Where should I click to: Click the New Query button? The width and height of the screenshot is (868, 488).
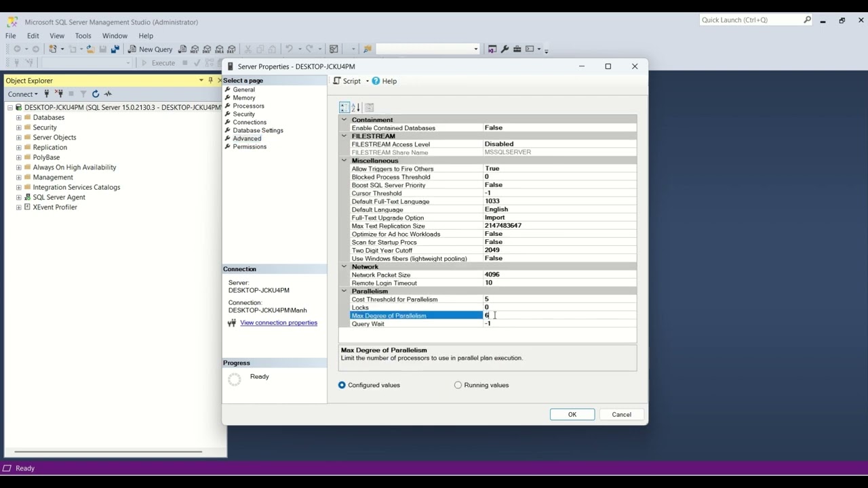click(151, 49)
